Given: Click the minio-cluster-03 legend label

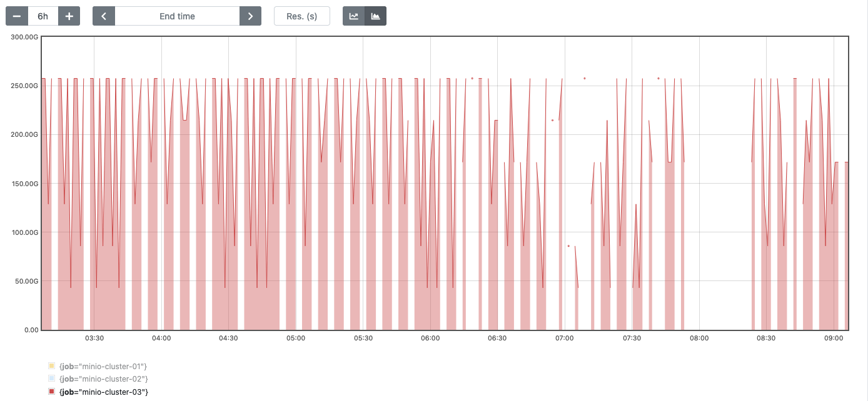Looking at the screenshot, I should pyautogui.click(x=103, y=392).
